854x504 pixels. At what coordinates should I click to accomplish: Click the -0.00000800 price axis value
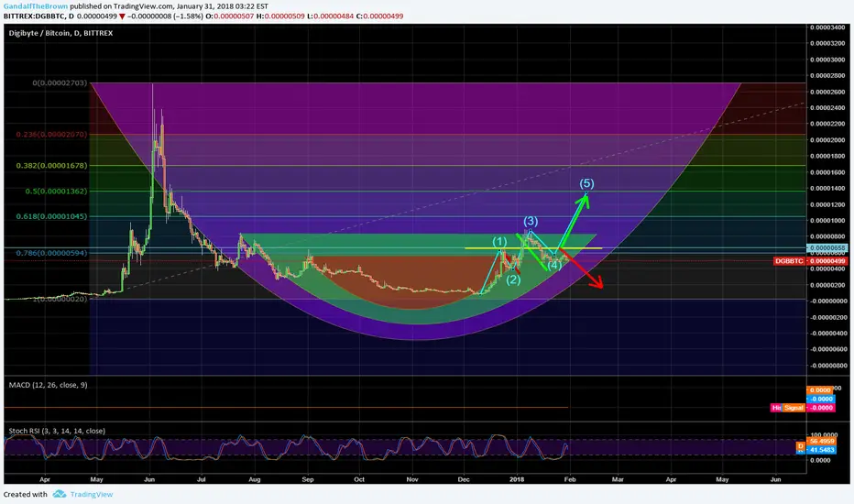pyautogui.click(x=827, y=366)
